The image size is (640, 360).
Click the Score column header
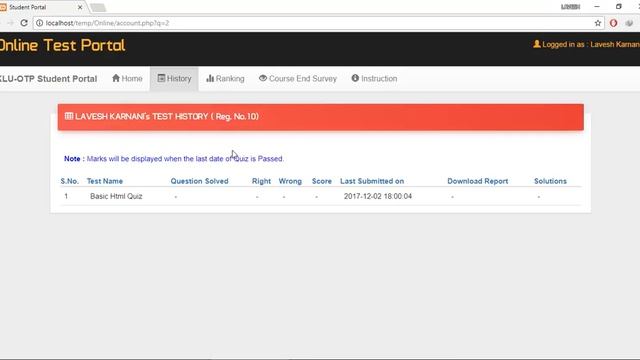tap(322, 181)
